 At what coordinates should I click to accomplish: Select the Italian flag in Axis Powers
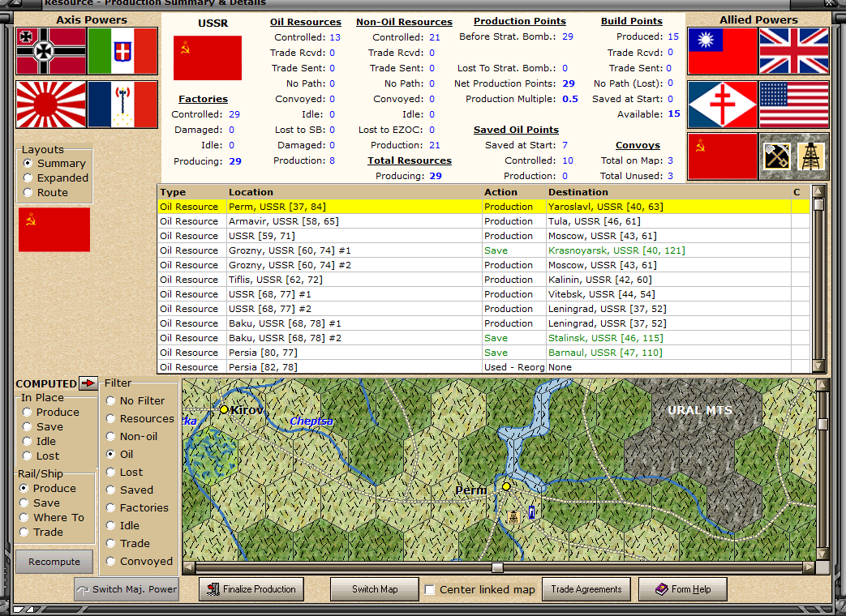pyautogui.click(x=122, y=51)
